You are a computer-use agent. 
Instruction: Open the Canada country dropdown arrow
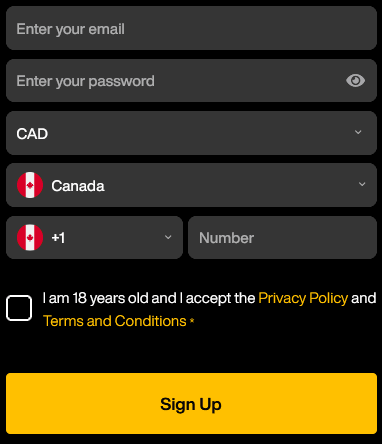coord(362,184)
